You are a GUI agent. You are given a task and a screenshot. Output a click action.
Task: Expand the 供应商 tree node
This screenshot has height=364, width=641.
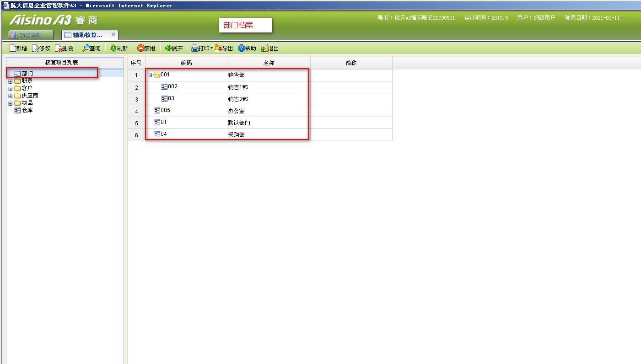tap(11, 96)
